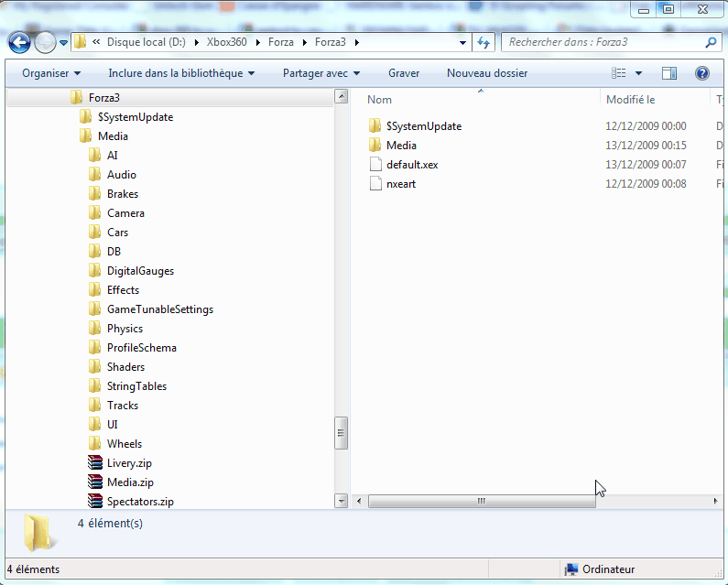Click the greyed Forward arrow button
This screenshot has height=585, width=728.
pos(45,43)
